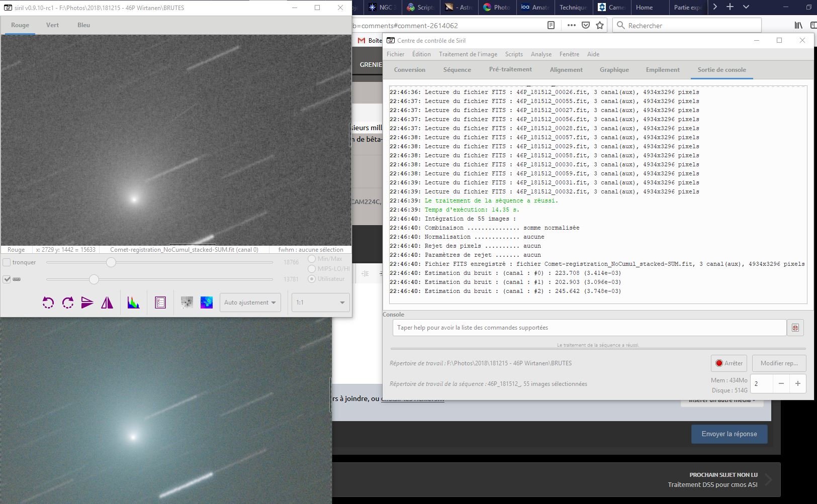817x504 pixels.
Task: Show the Vert channel tab
Action: click(52, 25)
